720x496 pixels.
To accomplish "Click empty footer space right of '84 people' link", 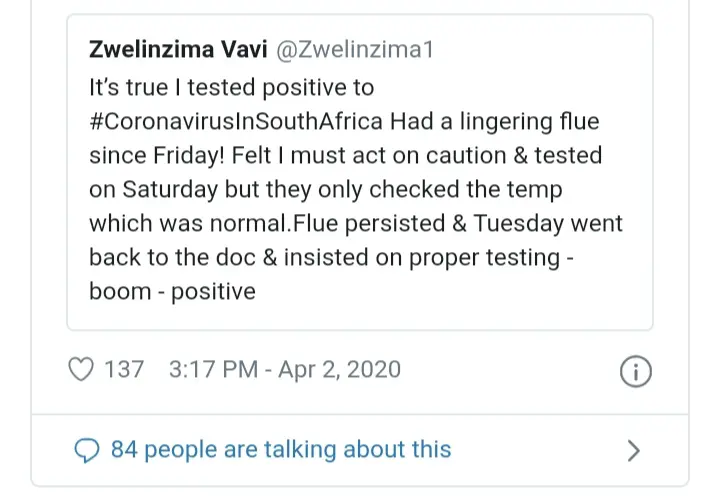I will tap(537, 450).
